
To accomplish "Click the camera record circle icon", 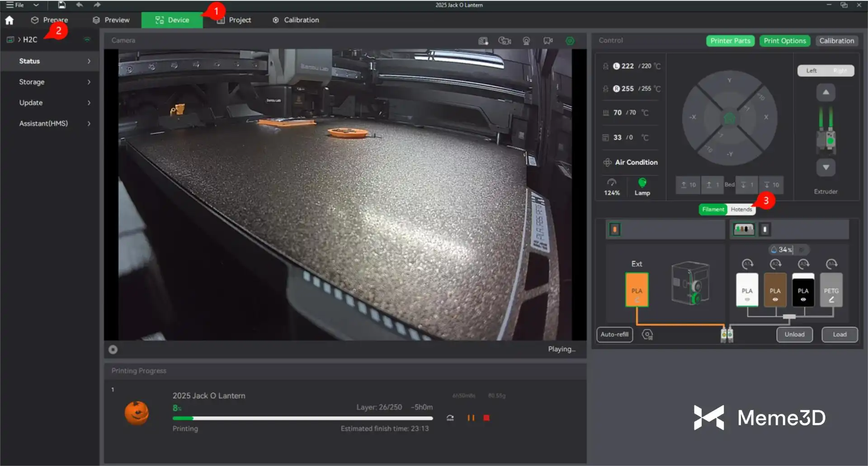I will 113,349.
